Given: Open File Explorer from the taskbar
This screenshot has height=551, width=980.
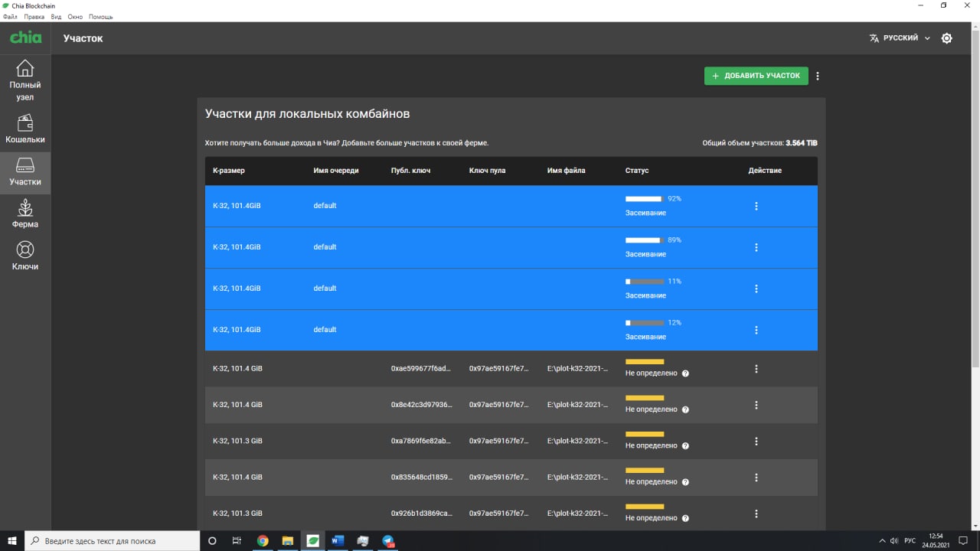Looking at the screenshot, I should coord(288,540).
